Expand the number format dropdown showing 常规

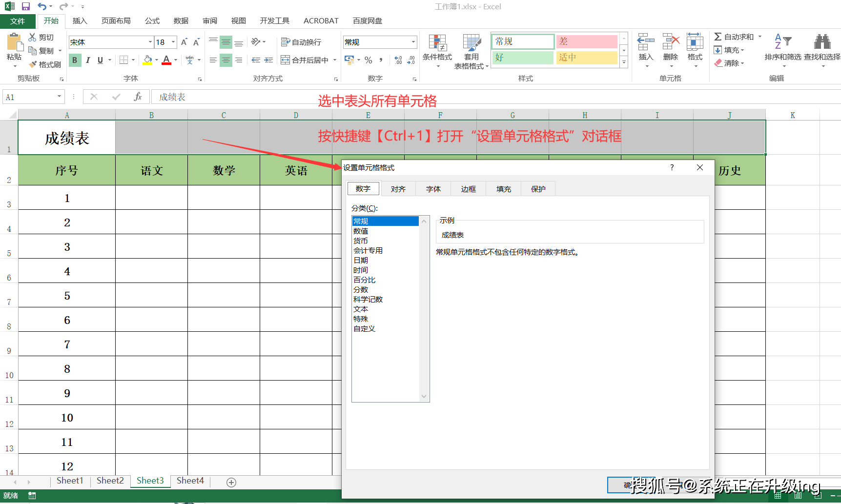tap(413, 42)
